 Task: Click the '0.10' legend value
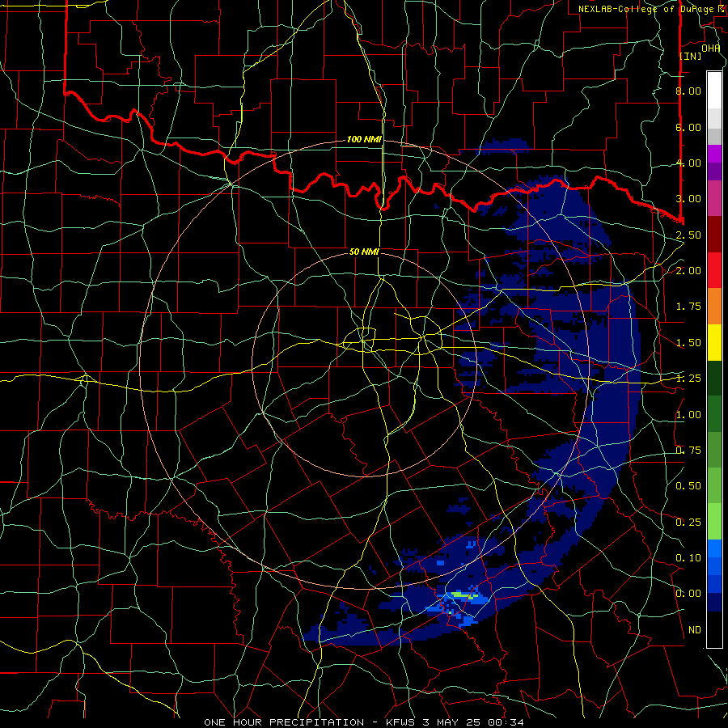[688, 558]
